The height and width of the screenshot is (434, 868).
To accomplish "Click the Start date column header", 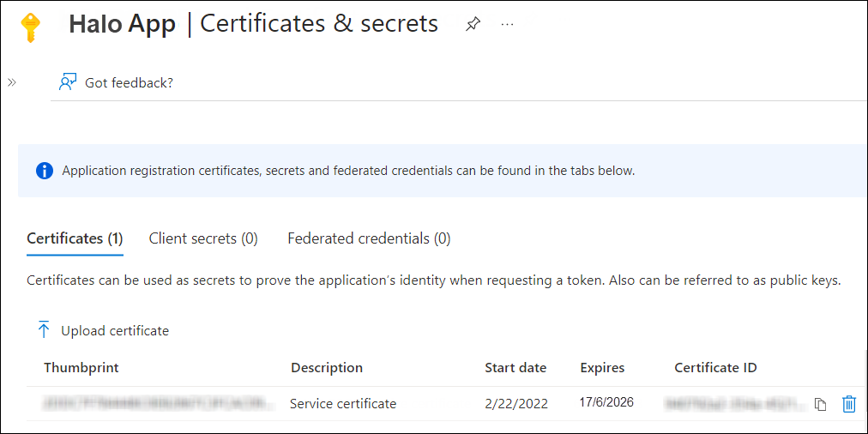I will tap(515, 368).
